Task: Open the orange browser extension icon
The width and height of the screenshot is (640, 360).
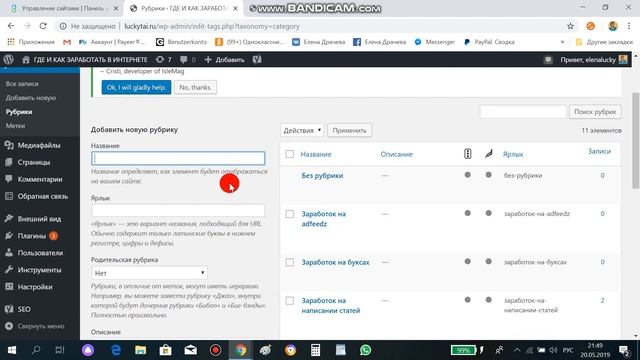Action: (x=590, y=26)
